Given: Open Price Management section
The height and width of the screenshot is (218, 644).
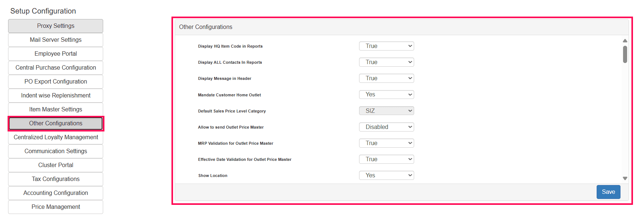Looking at the screenshot, I should 56,207.
